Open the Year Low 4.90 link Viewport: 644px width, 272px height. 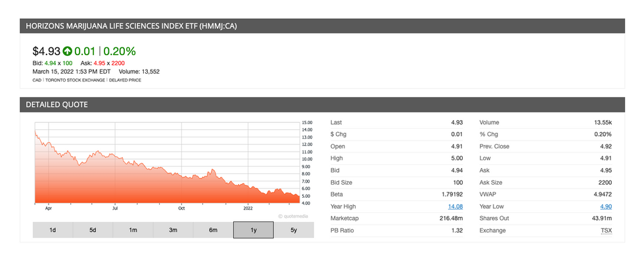pos(605,206)
